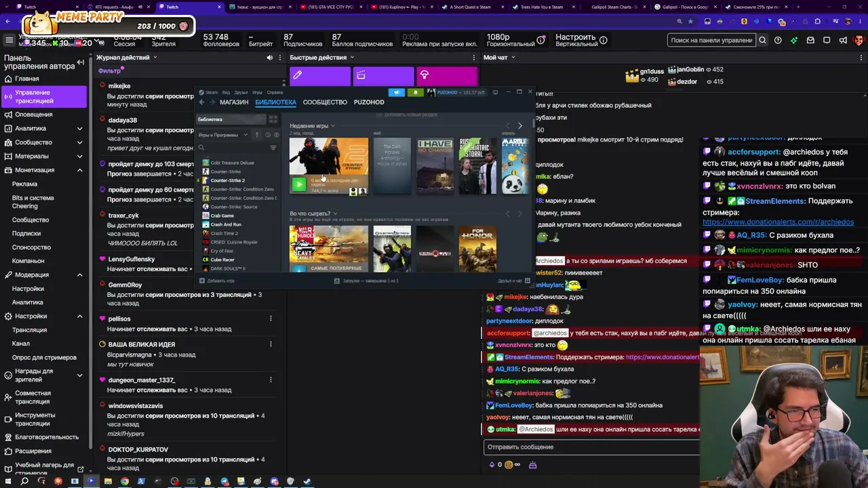Viewport: 868px width, 488px height.
Task: Open the Вид menu in Steam
Action: (226, 92)
